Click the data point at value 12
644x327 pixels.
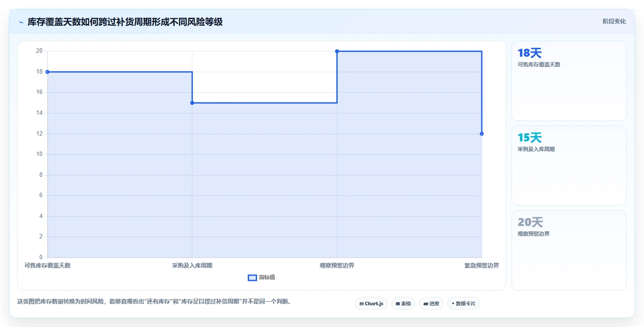click(482, 134)
